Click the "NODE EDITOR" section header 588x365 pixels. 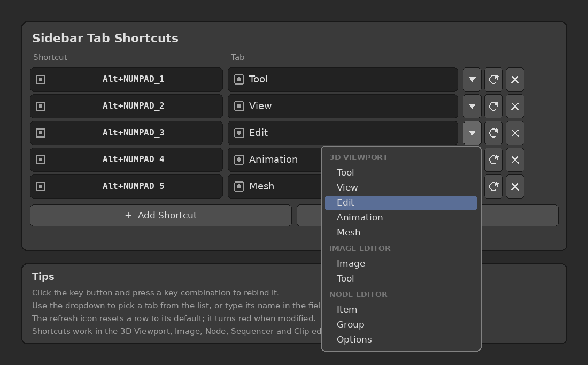(x=358, y=294)
